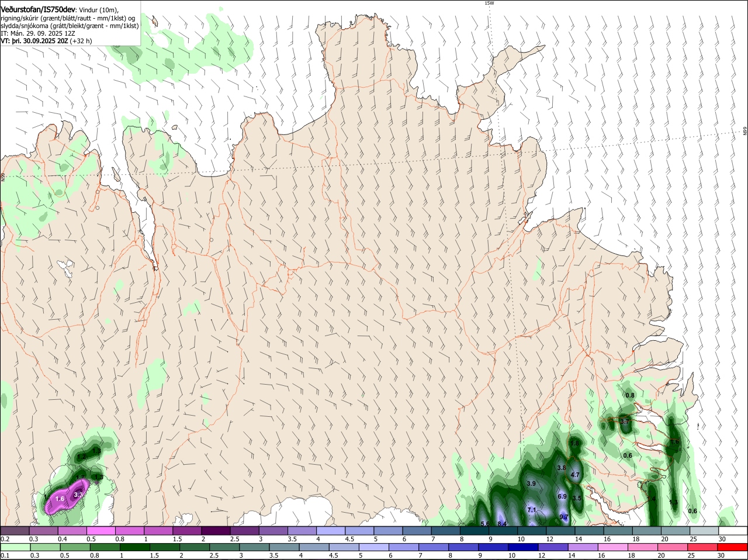Click the 3.8 precipitation value on map

click(562, 468)
